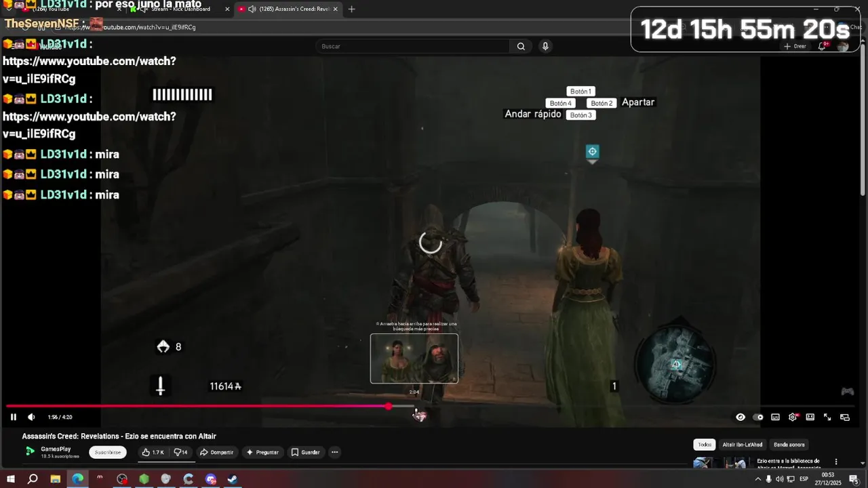Save the video with Guardar
The image size is (868, 488).
pos(305,452)
